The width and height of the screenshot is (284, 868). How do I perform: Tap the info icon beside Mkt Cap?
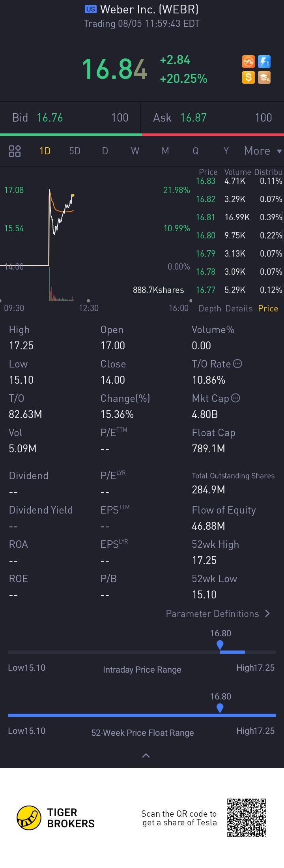coord(235,398)
